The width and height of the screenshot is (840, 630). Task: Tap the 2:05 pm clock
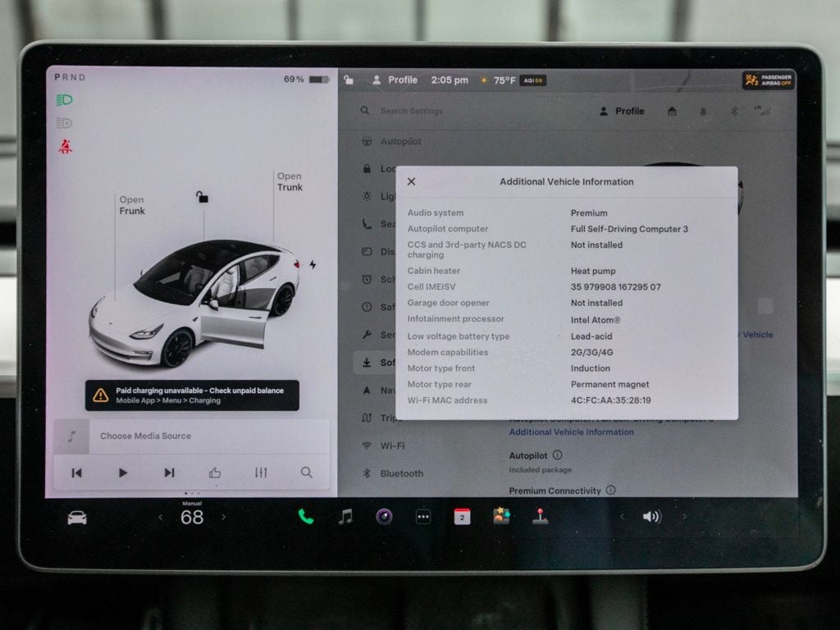[450, 80]
